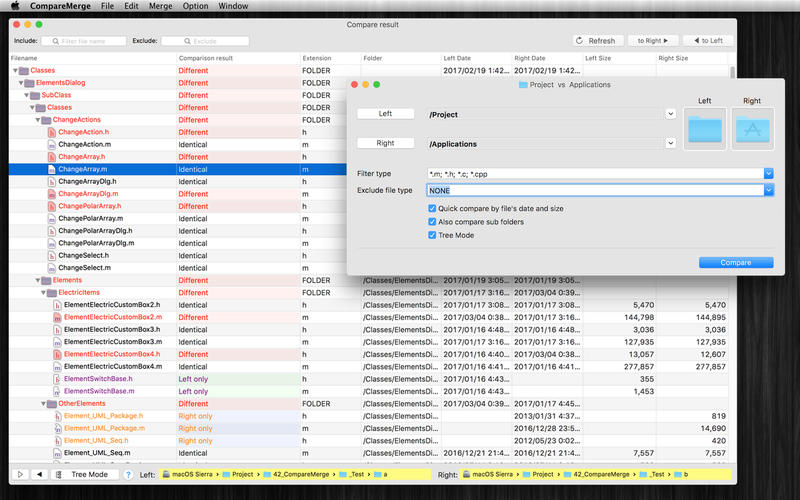The width and height of the screenshot is (800, 500).
Task: Click the Tree Mode button in status bar
Action: coord(85,474)
